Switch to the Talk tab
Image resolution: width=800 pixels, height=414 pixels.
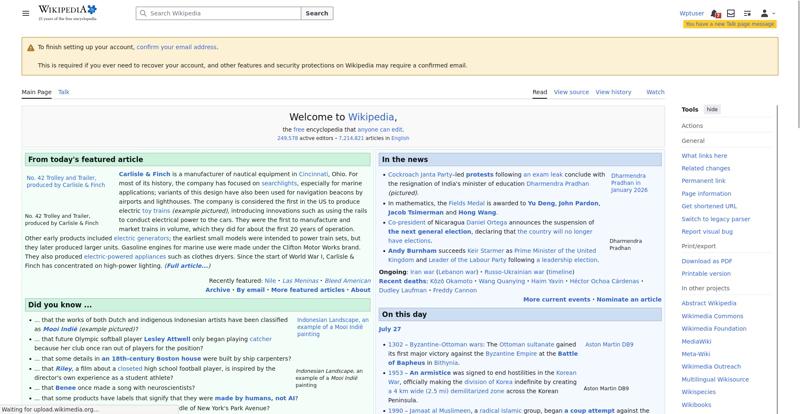point(64,92)
